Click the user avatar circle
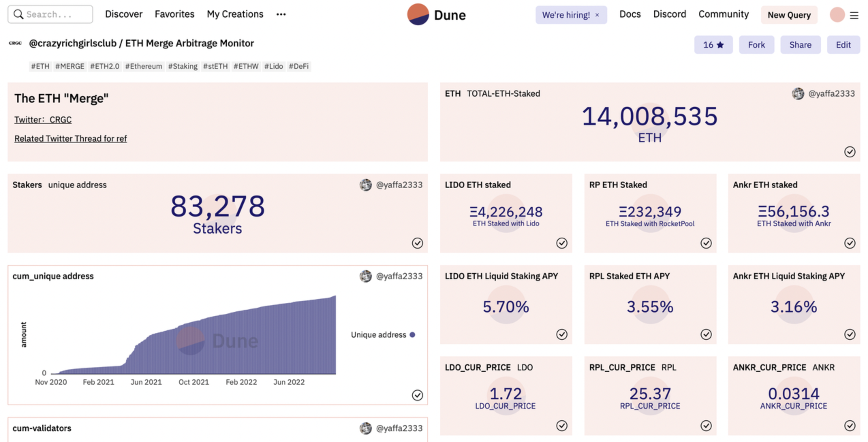 click(x=837, y=15)
